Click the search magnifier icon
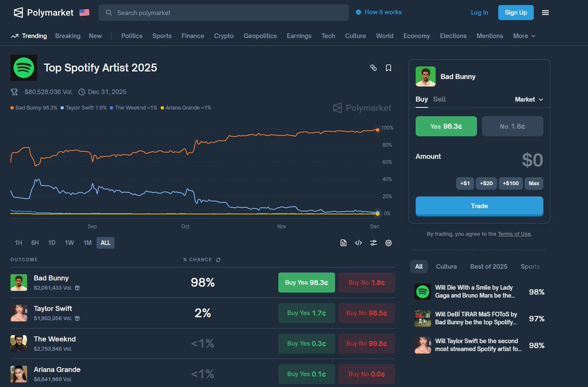Screen dimensions: 588x387 (x=108, y=13)
